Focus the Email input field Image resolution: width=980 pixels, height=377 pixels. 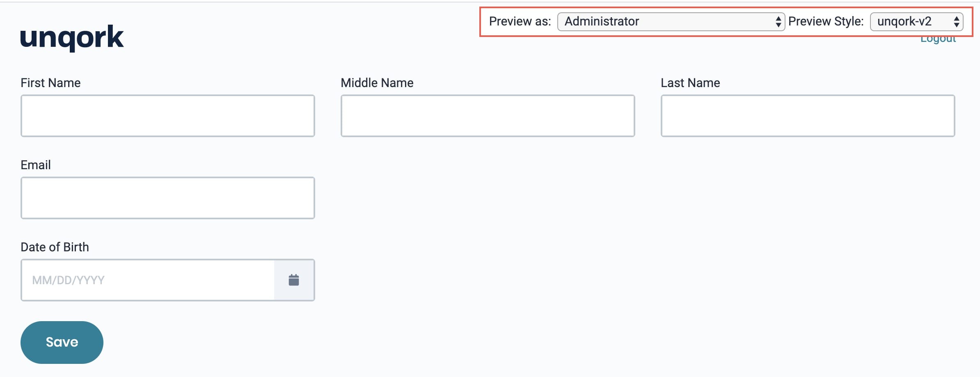(x=168, y=198)
